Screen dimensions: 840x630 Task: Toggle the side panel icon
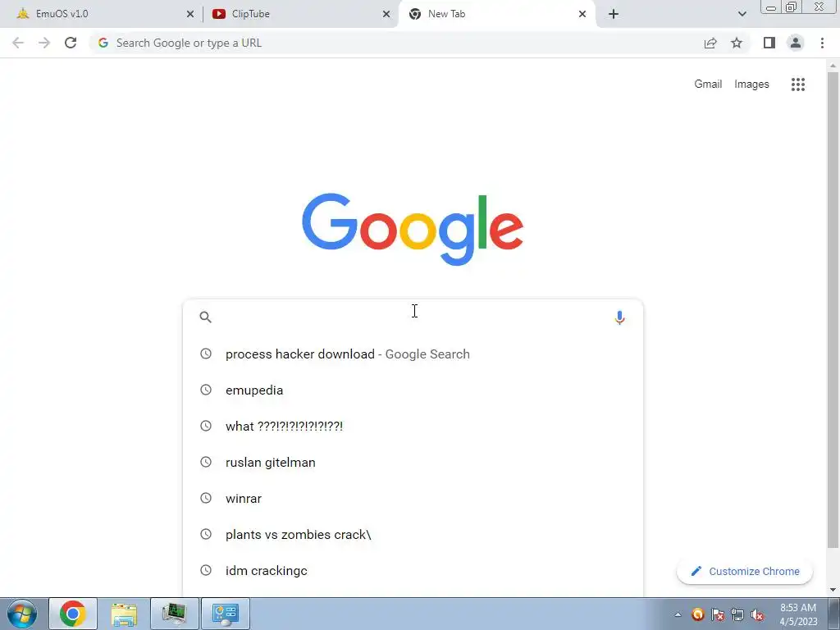pyautogui.click(x=769, y=43)
